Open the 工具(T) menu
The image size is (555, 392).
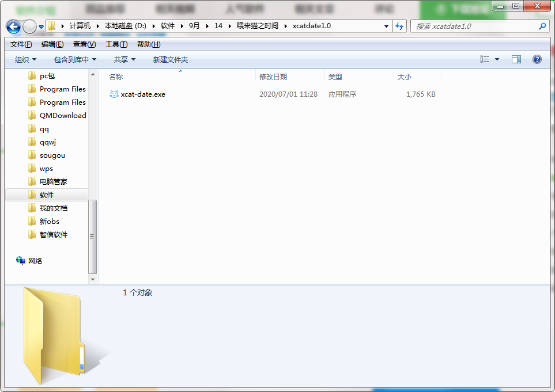116,44
